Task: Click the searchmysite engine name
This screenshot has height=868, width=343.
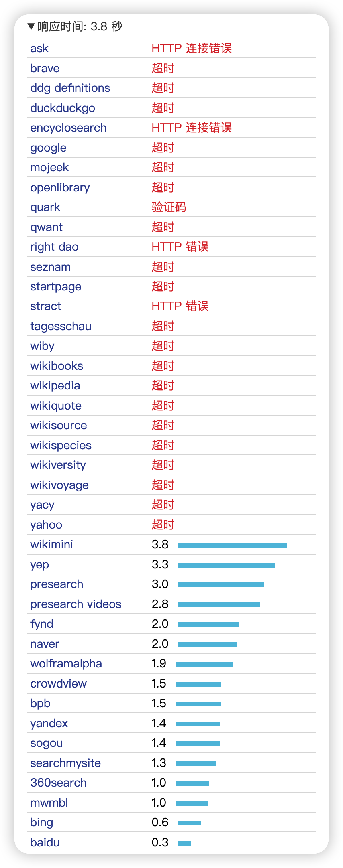Action: [65, 763]
